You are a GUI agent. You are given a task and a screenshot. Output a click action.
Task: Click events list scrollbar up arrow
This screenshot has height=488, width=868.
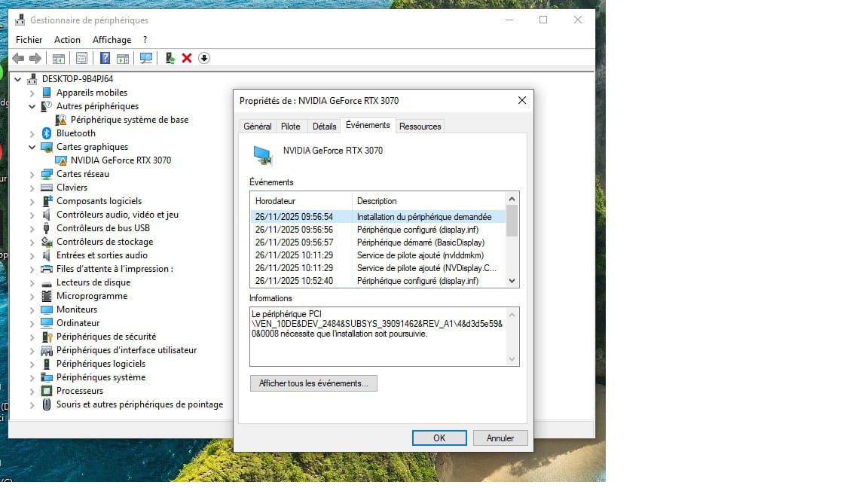click(x=512, y=199)
